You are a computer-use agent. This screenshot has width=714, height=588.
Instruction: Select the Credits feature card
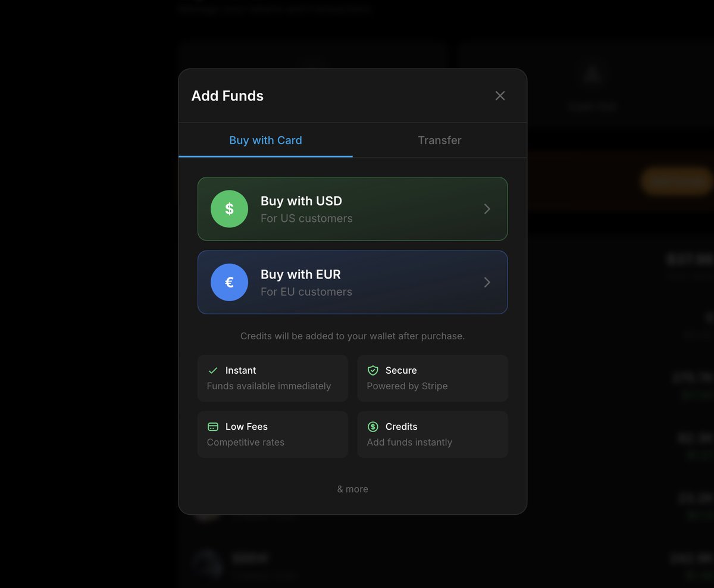433,434
